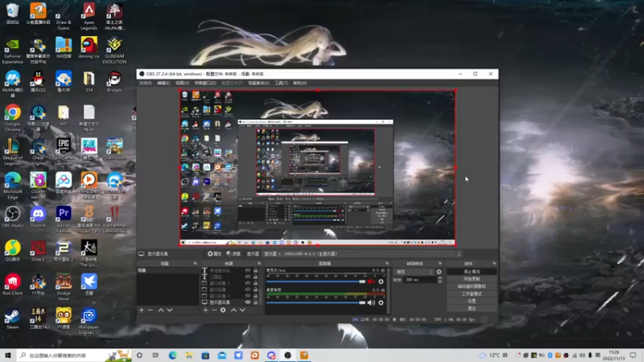Open source properties via the 属性 gear button
Image resolution: width=644 pixels, height=362 pixels.
[214, 253]
